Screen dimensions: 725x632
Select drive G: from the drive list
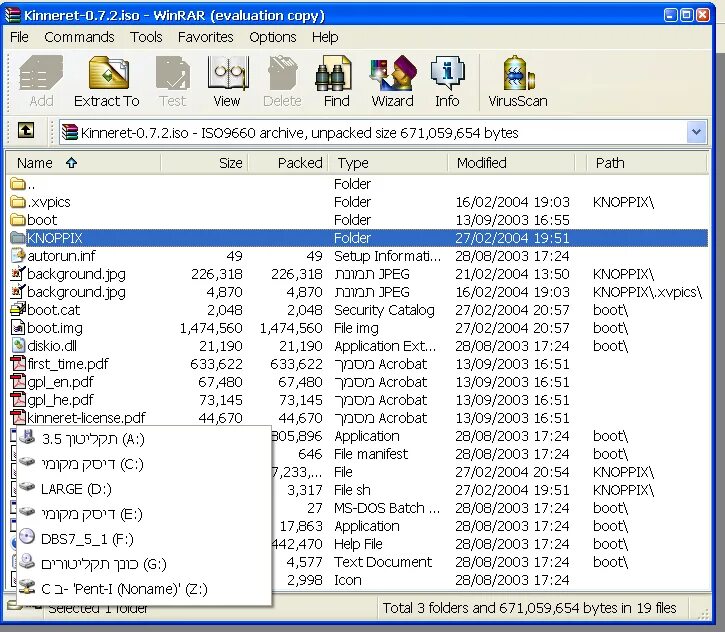coord(144,564)
